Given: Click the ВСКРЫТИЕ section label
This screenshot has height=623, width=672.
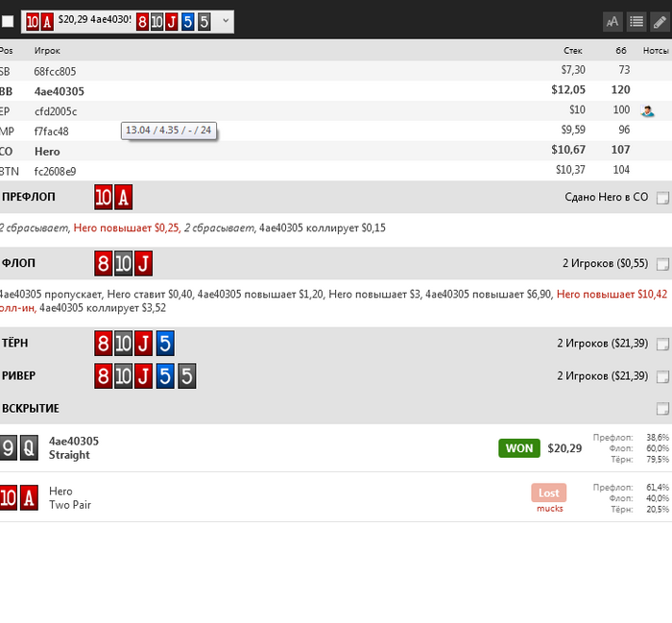Looking at the screenshot, I should (31, 408).
